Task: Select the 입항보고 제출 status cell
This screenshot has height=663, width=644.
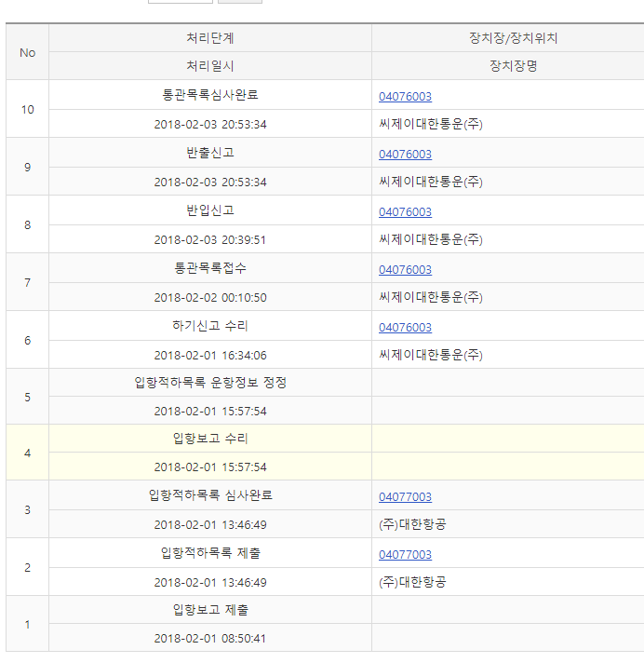Action: coord(210,610)
